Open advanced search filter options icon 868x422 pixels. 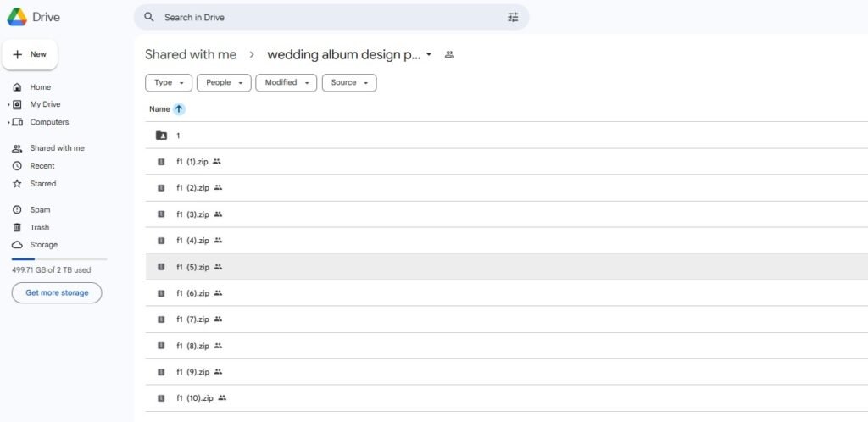pyautogui.click(x=512, y=17)
